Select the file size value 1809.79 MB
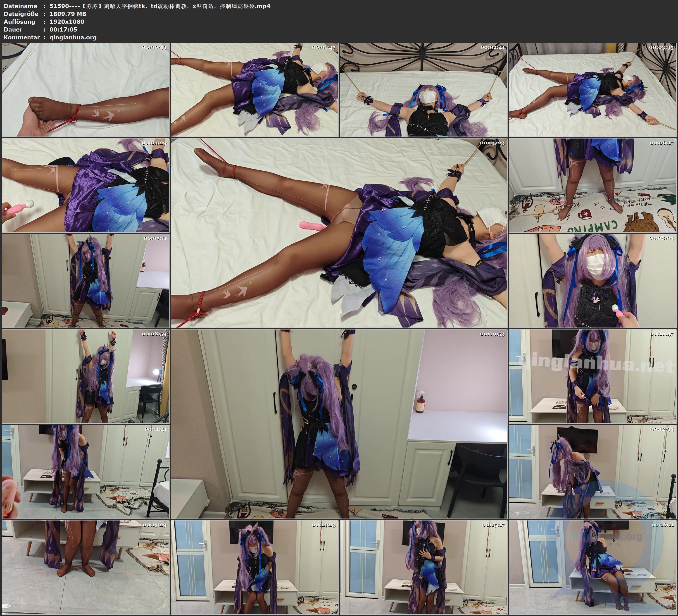This screenshot has width=678, height=616. coord(68,14)
